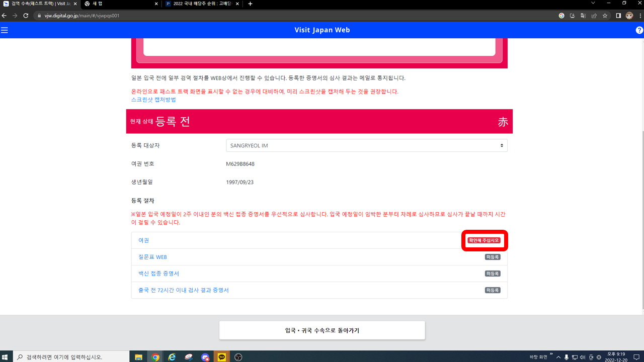Close the Visit Japan Web tab

(x=75, y=4)
